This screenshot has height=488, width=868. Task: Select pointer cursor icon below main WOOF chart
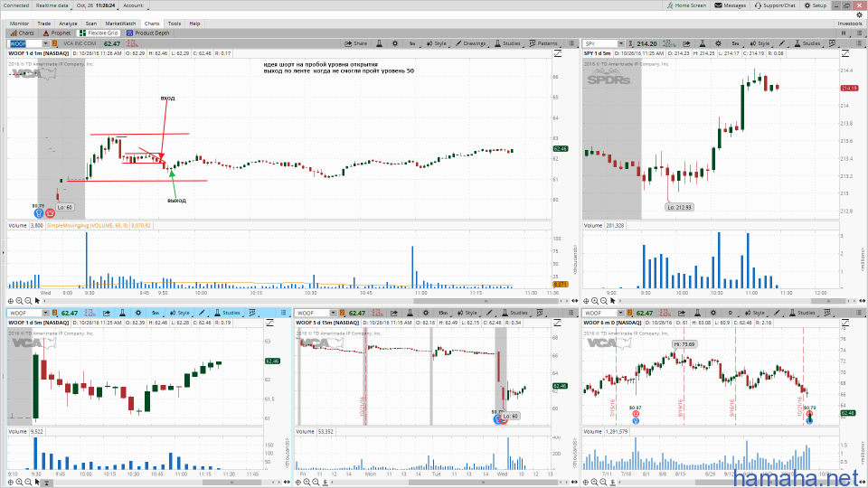(x=37, y=301)
